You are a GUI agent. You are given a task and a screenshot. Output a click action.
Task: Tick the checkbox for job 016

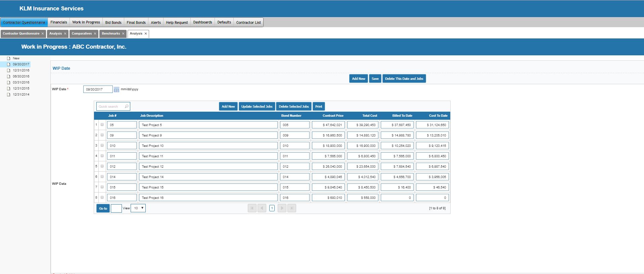point(102,198)
